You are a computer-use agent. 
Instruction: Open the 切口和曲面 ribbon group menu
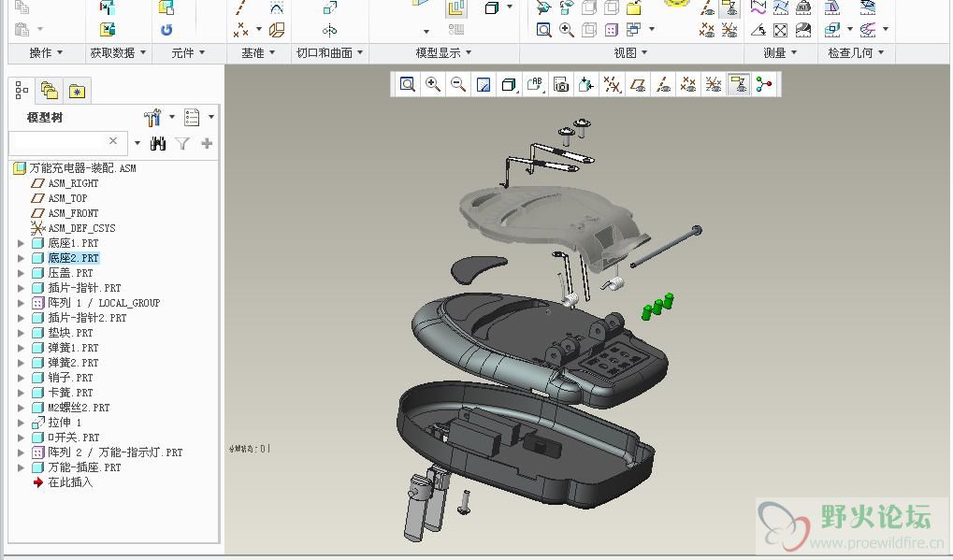(x=329, y=53)
